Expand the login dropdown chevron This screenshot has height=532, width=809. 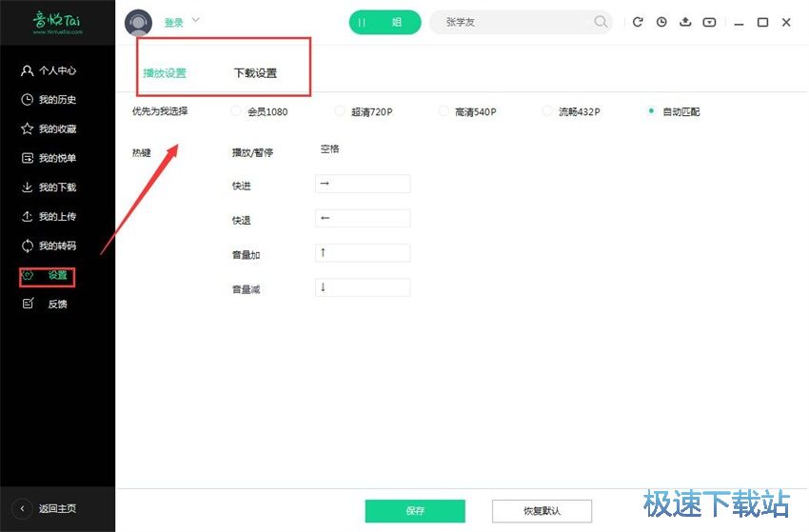(x=195, y=21)
